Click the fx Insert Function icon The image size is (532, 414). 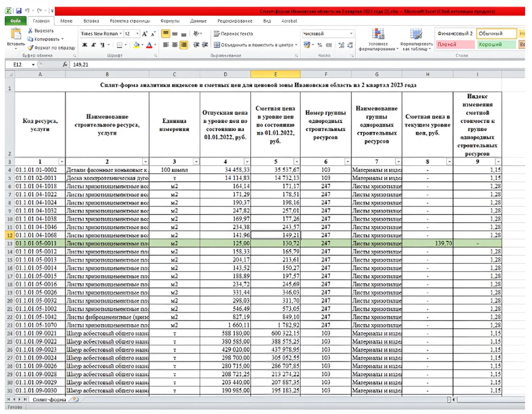(x=65, y=64)
